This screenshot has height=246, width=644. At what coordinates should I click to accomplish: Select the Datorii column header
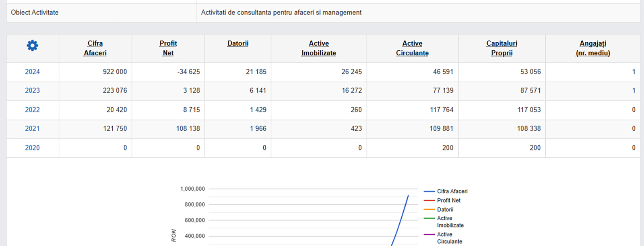tap(237, 44)
